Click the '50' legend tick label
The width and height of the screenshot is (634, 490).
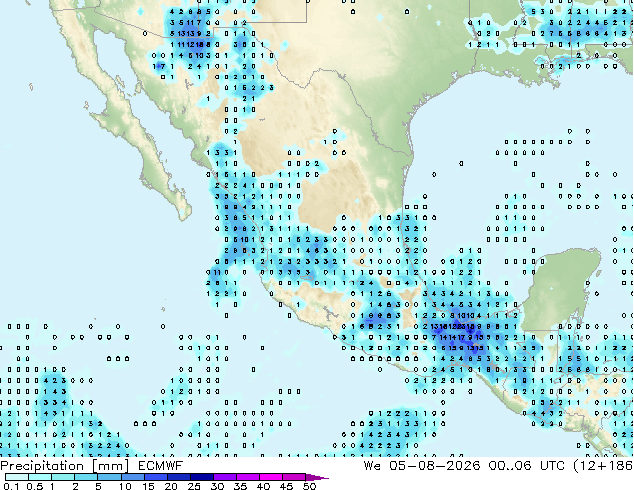[x=310, y=486]
